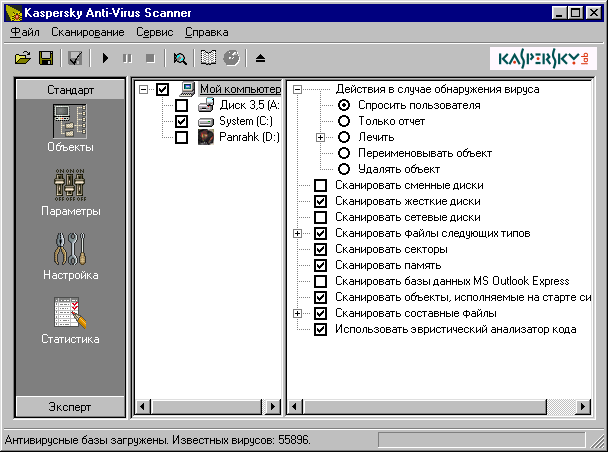Open the Справка menu
608x452 pixels.
(x=206, y=32)
